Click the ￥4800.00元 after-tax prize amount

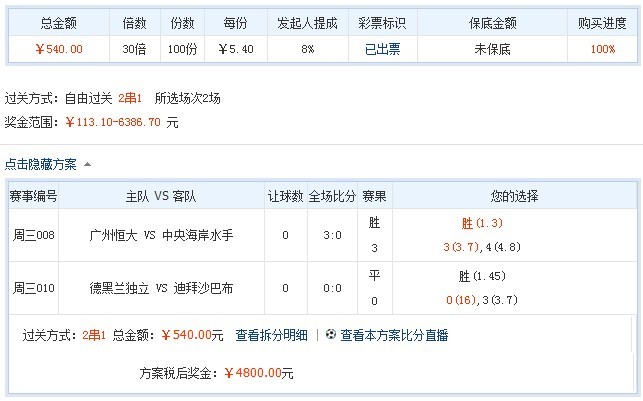pyautogui.click(x=259, y=373)
